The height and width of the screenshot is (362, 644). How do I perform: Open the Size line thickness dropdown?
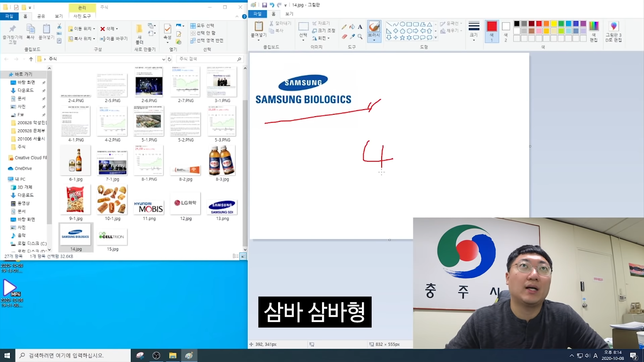coord(474,31)
